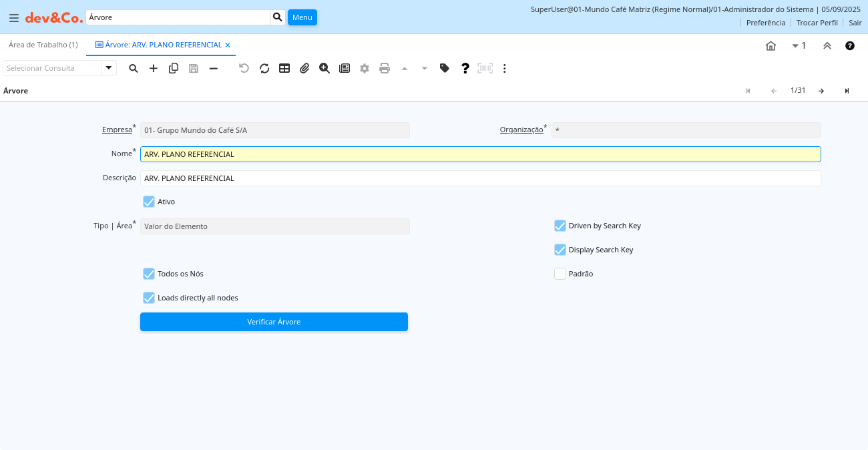The image size is (868, 450).
Task: Expand the dropdown arrow beside number 1
Action: (x=795, y=45)
